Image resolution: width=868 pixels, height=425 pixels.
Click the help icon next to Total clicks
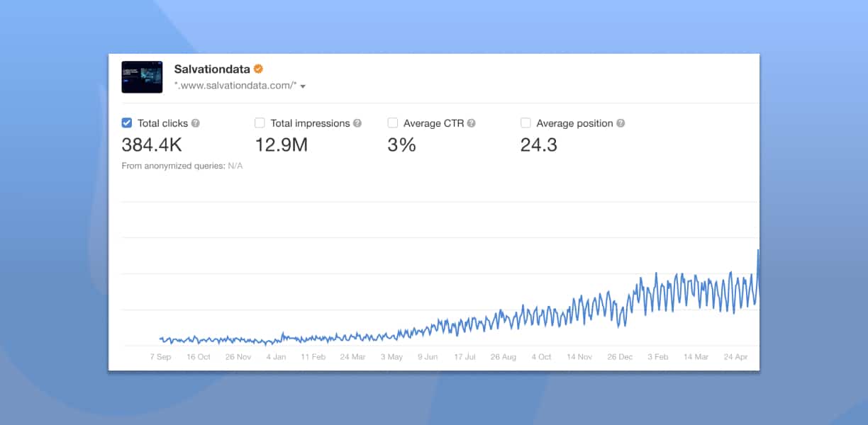(x=196, y=123)
